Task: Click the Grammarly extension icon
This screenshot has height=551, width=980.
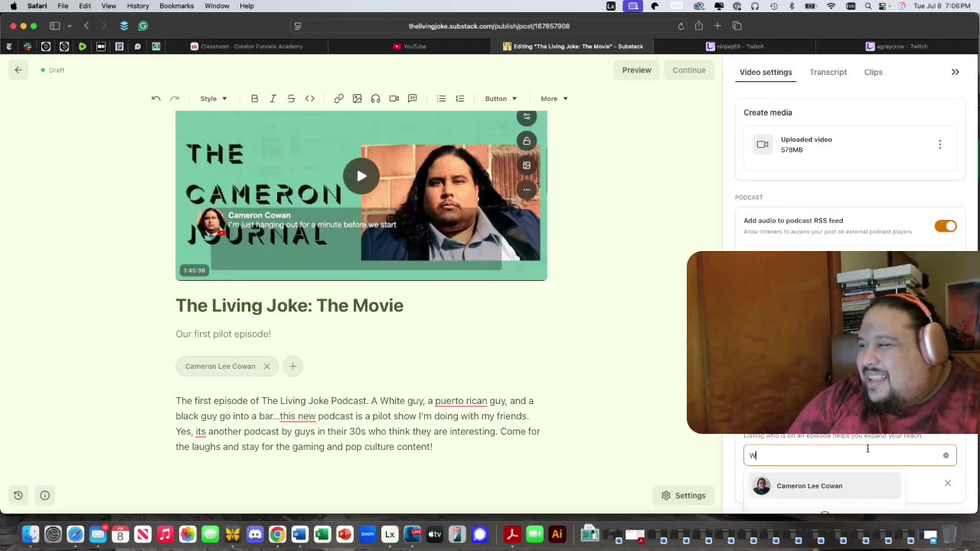Action: click(142, 26)
